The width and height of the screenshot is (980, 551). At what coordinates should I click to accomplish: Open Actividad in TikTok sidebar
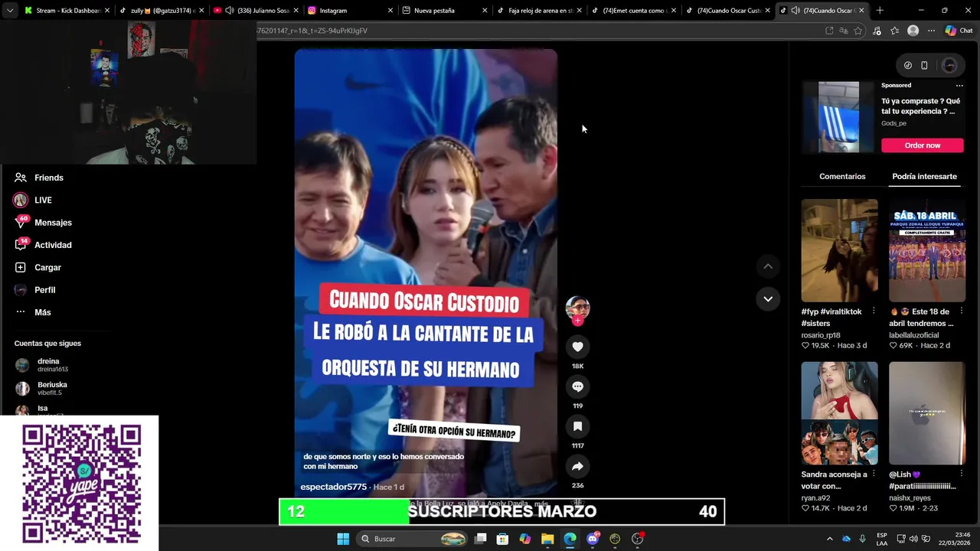coord(53,245)
